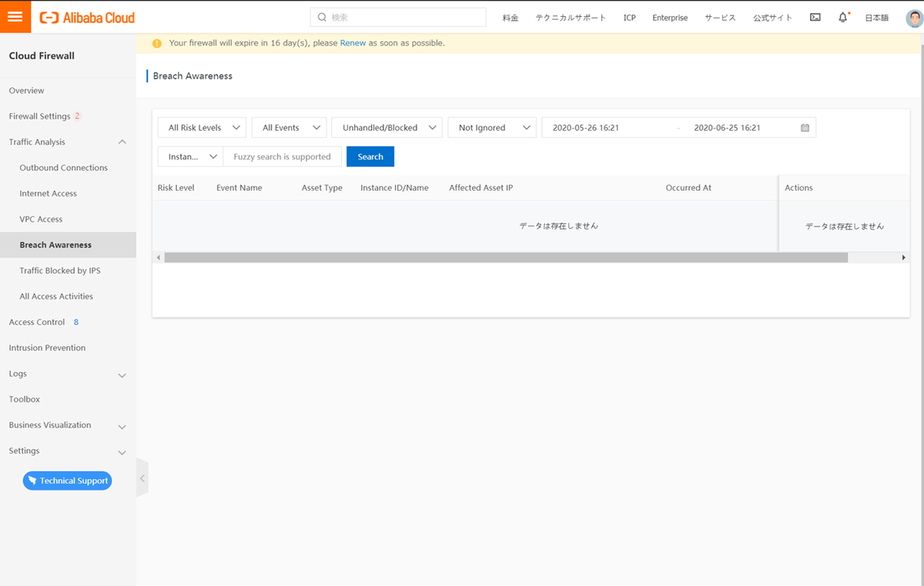Collapse the sidebar using the arrow handle
This screenshot has width=924, height=586.
coord(142,477)
